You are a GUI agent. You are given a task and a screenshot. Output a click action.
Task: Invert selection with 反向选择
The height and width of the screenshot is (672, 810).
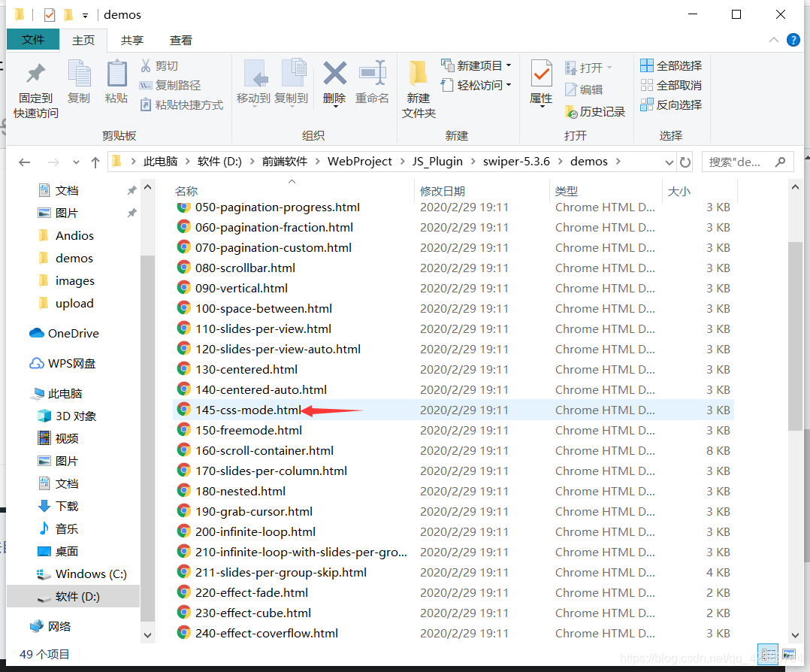(670, 105)
